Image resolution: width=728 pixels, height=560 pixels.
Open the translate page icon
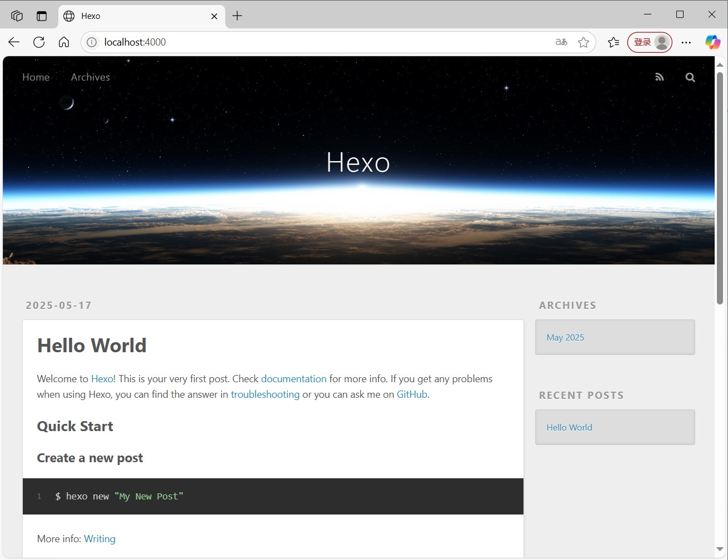pyautogui.click(x=561, y=42)
